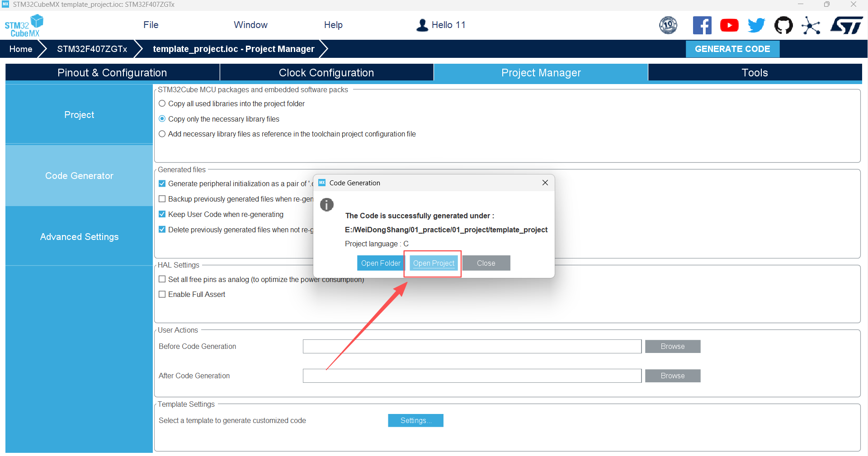The height and width of the screenshot is (456, 868).
Task: Open the YouTube icon link
Action: pyautogui.click(x=729, y=25)
